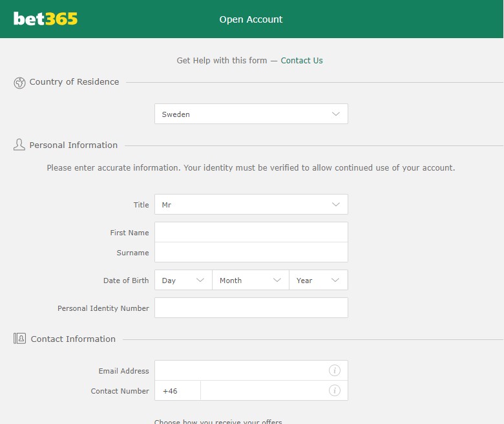The height and width of the screenshot is (424, 504).
Task: Open the Day dropdown for Date of Birth
Action: point(184,280)
